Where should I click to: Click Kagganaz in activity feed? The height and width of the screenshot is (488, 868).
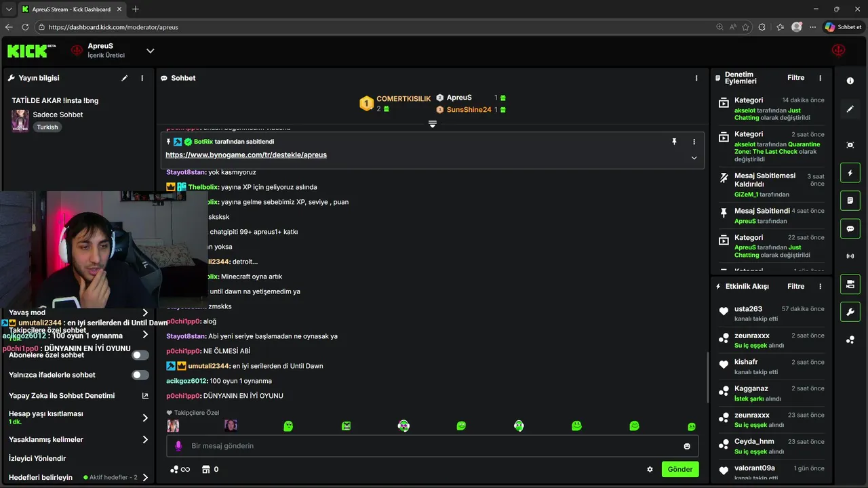751,389
